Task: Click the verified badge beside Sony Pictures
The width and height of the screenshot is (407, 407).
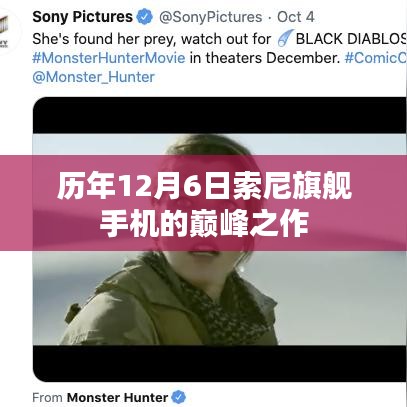Action: 145,17
